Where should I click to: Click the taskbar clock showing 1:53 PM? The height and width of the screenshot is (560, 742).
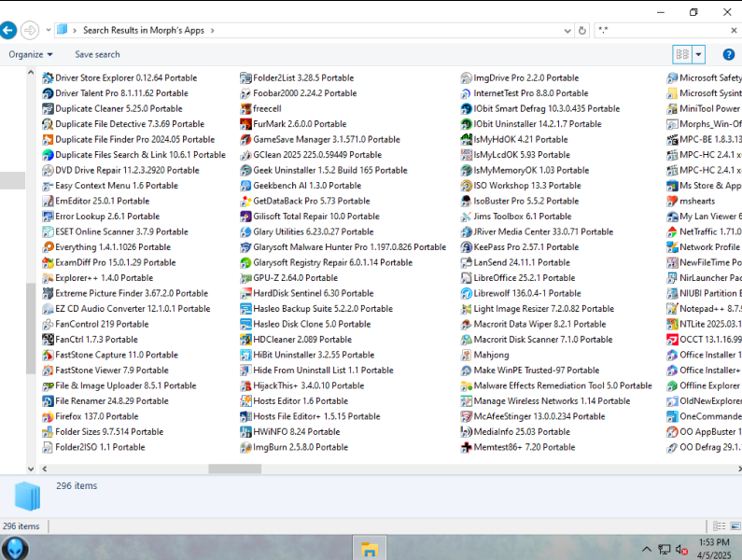[714, 549]
